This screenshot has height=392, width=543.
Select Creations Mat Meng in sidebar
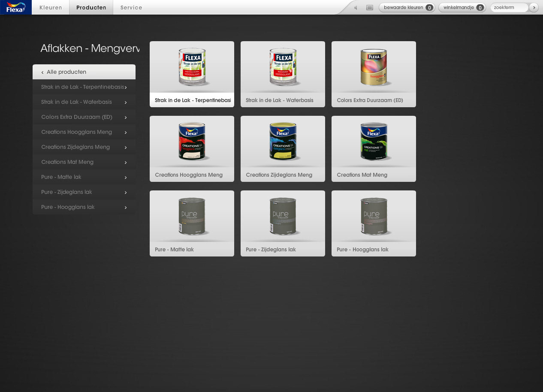coord(84,162)
